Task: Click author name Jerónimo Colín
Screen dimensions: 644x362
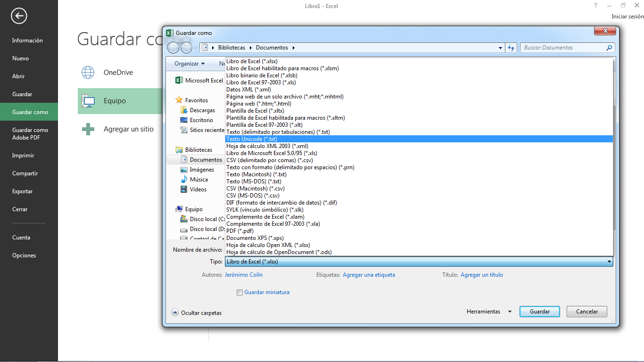Action: pyautogui.click(x=244, y=275)
